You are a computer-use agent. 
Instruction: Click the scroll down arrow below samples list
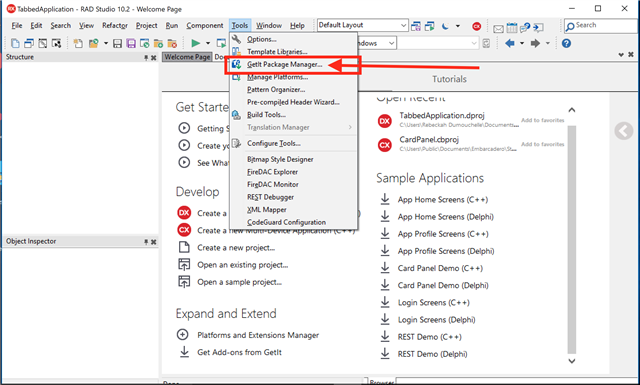(x=572, y=361)
